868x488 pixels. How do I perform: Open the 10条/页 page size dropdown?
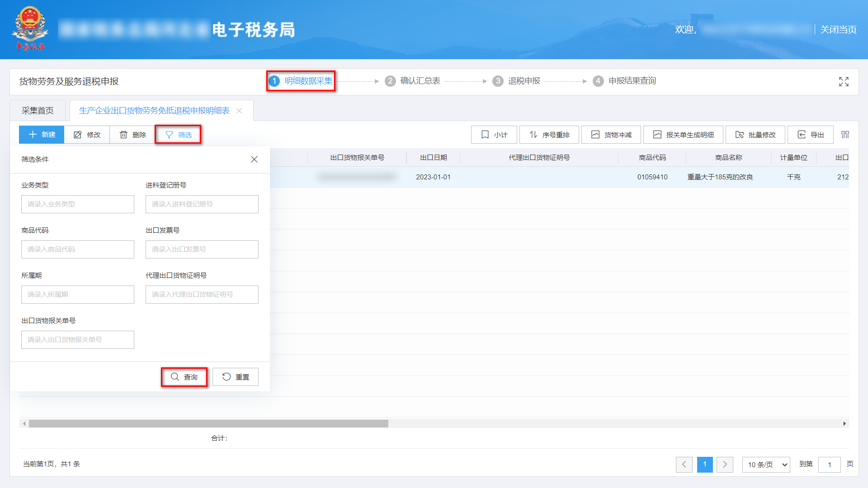(765, 465)
